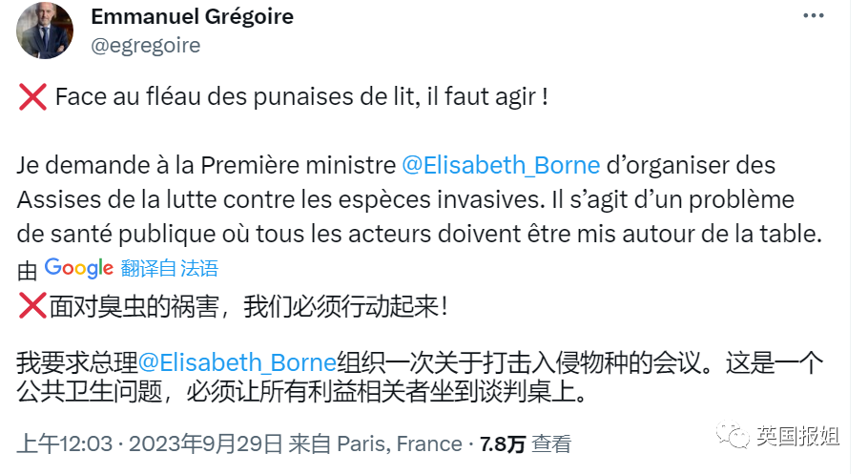
Task: Click the @egregoire handle
Action: point(145,44)
